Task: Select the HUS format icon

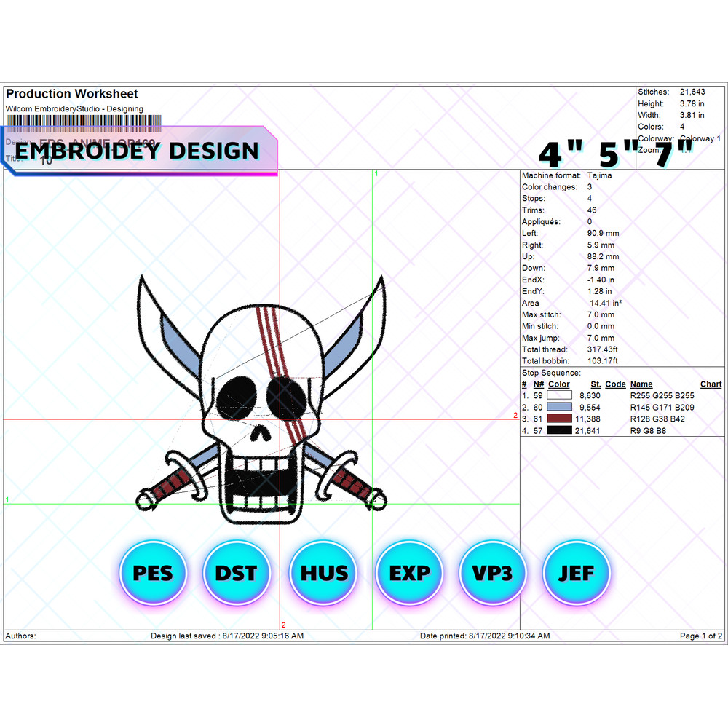Action: point(323,573)
